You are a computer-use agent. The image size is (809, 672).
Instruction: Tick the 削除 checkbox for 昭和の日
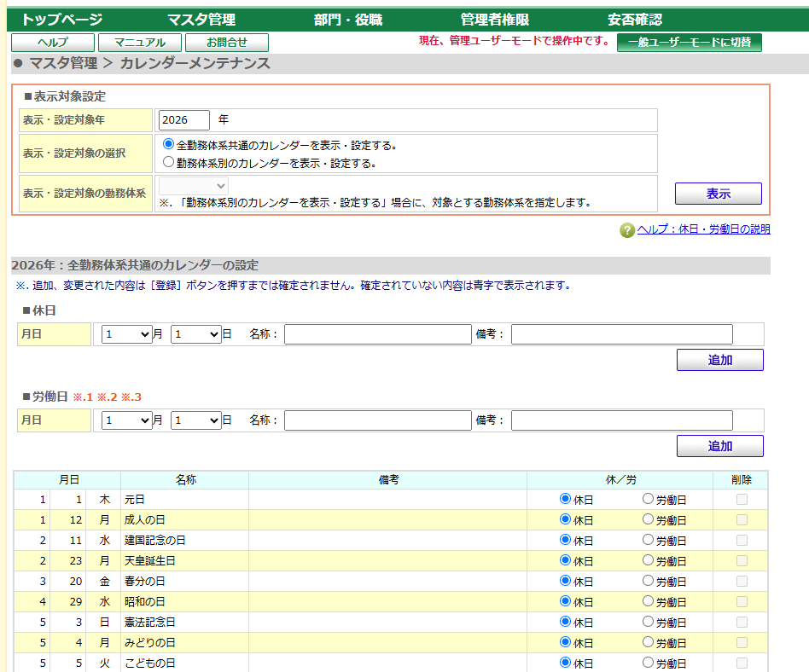(742, 601)
